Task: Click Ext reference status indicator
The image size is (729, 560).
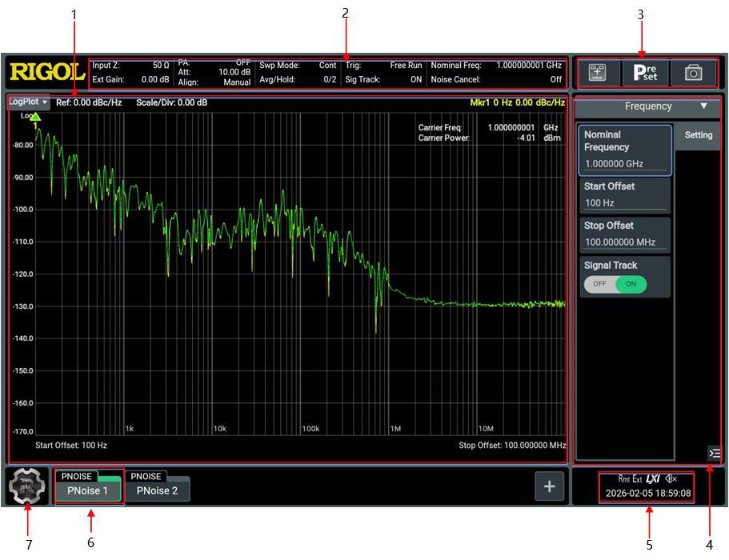Action: pos(637,478)
